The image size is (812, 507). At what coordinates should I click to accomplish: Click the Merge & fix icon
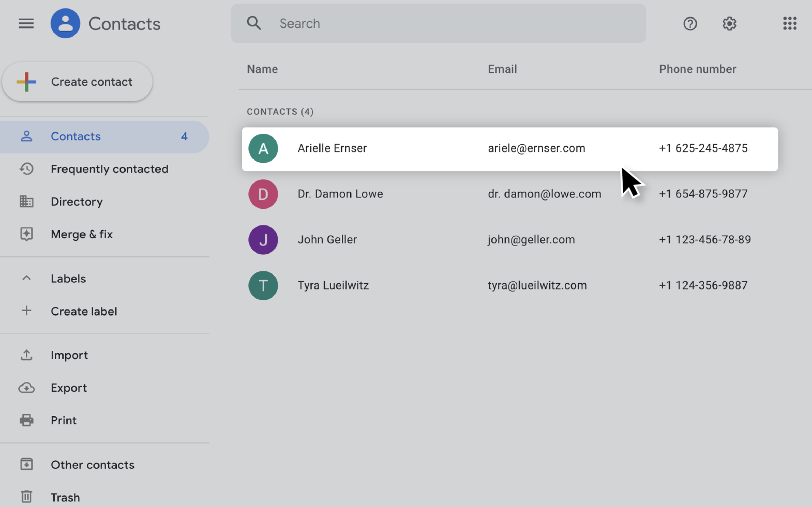click(26, 234)
